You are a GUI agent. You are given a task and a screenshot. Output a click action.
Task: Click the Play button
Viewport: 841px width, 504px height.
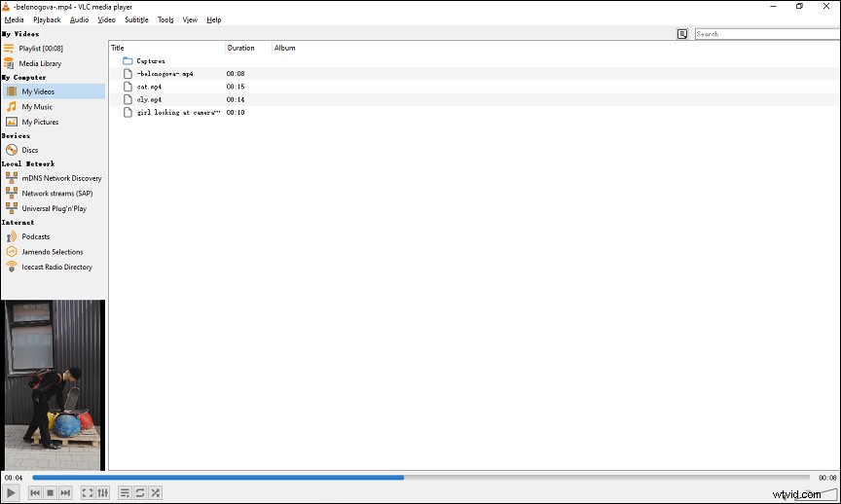pyautogui.click(x=11, y=492)
